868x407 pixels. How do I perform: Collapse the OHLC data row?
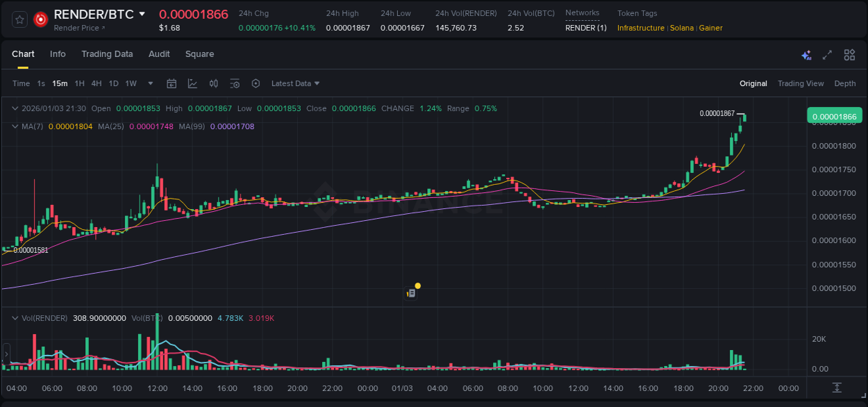pyautogui.click(x=15, y=108)
